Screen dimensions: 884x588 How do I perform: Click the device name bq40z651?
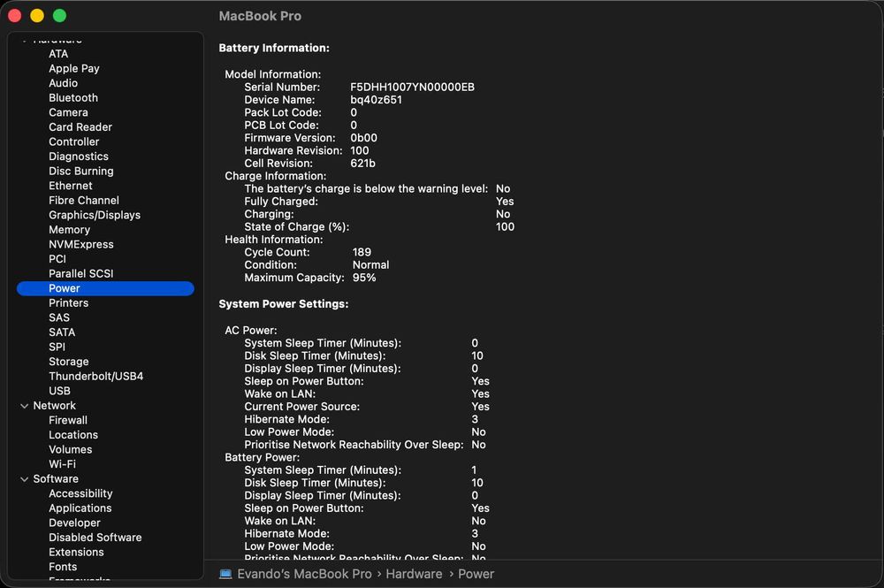click(376, 100)
